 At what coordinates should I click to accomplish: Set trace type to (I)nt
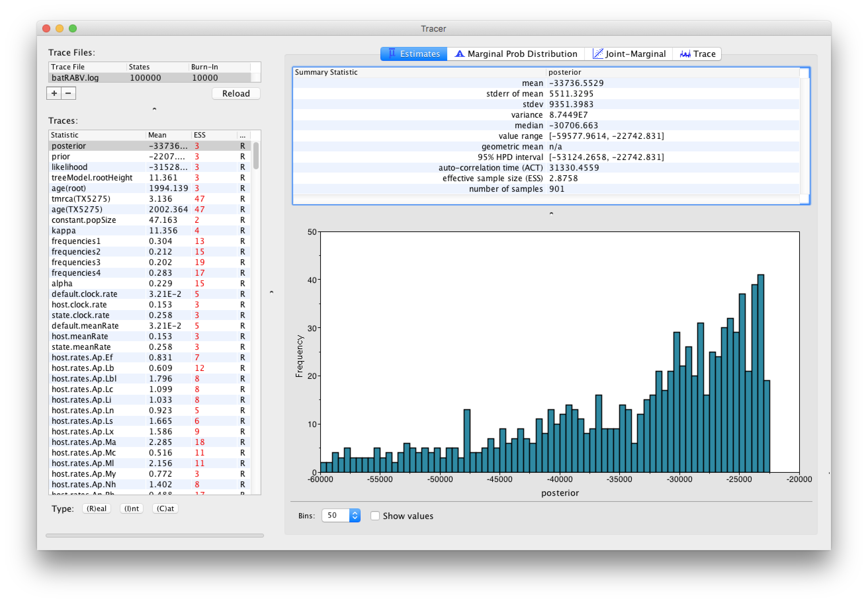[x=132, y=508]
